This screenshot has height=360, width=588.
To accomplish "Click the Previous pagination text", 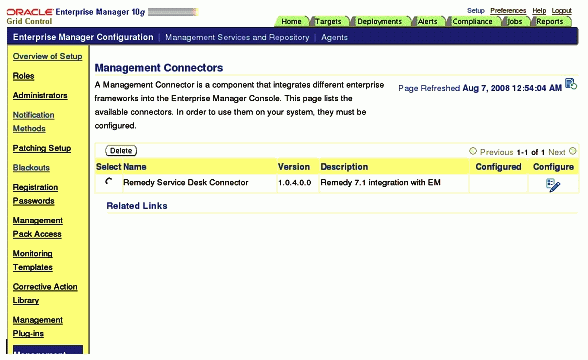I will click(x=496, y=152).
